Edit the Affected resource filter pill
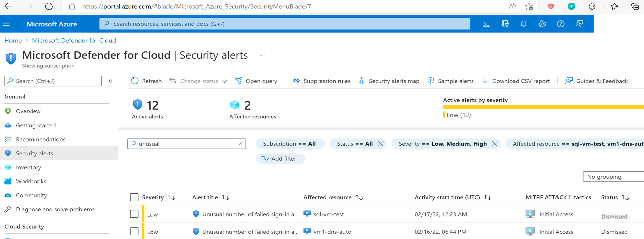Screen dimensions: 644x239 (x=575, y=144)
